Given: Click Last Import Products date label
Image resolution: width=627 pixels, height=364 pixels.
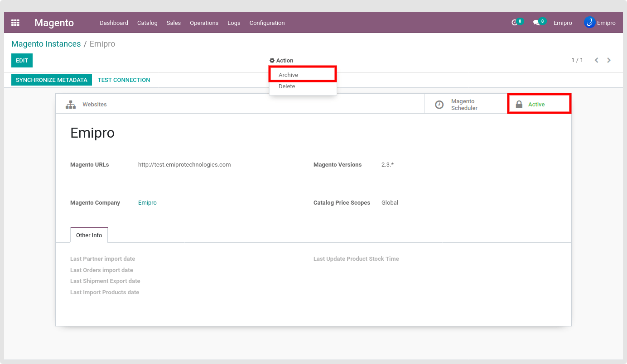Looking at the screenshot, I should [105, 292].
